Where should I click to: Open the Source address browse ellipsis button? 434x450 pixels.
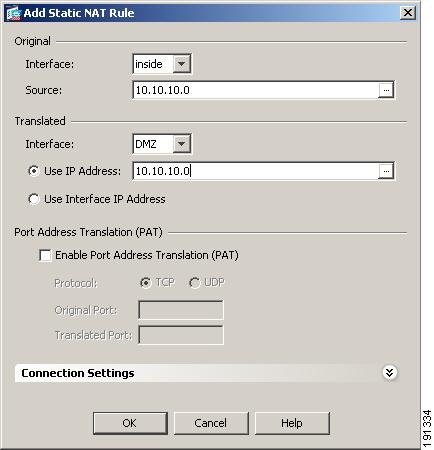click(386, 90)
